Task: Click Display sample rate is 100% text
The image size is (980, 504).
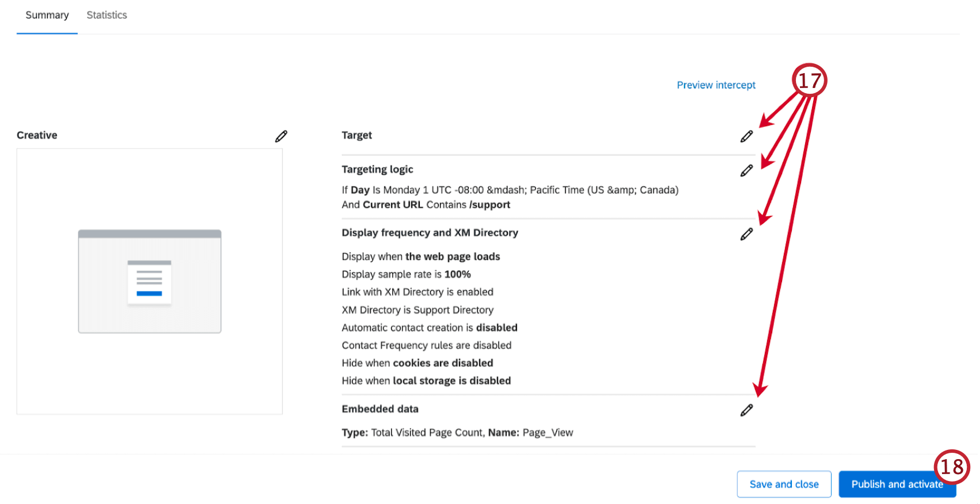Action: point(406,274)
